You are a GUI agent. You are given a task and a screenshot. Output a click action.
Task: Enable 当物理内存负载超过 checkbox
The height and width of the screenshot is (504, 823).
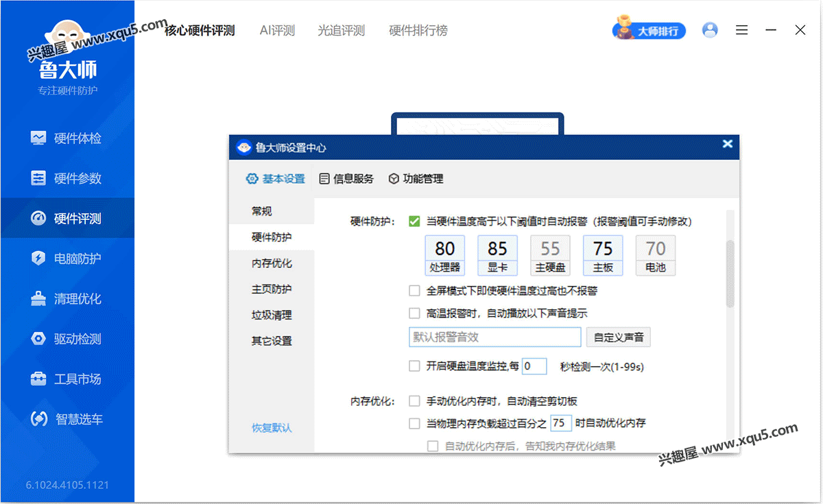click(x=414, y=423)
